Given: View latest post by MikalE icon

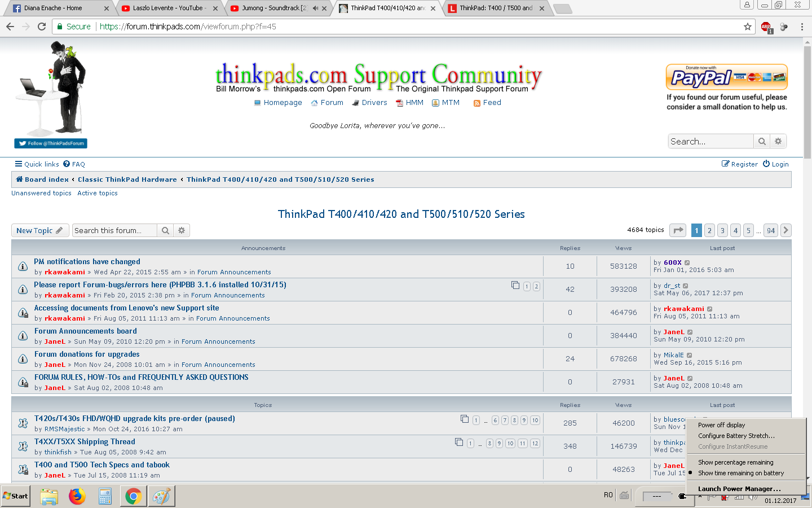Looking at the screenshot, I should pyautogui.click(x=689, y=355).
